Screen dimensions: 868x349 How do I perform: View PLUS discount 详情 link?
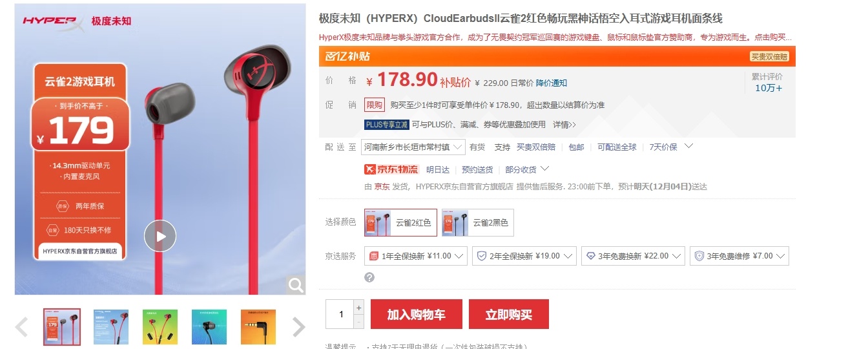[564, 124]
